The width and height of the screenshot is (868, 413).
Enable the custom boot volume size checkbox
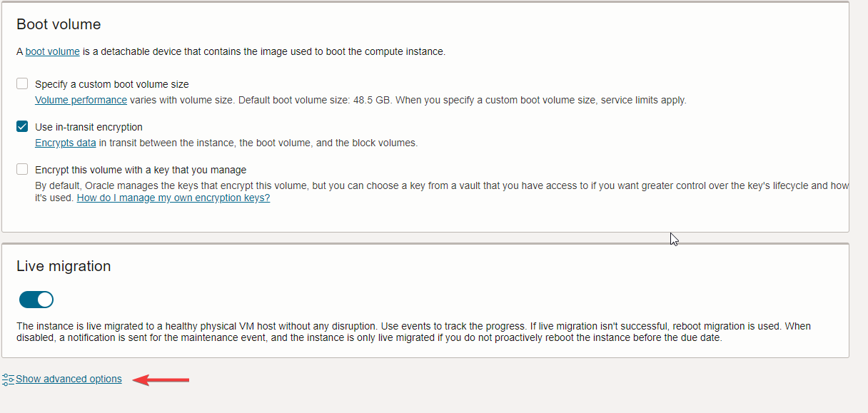22,83
